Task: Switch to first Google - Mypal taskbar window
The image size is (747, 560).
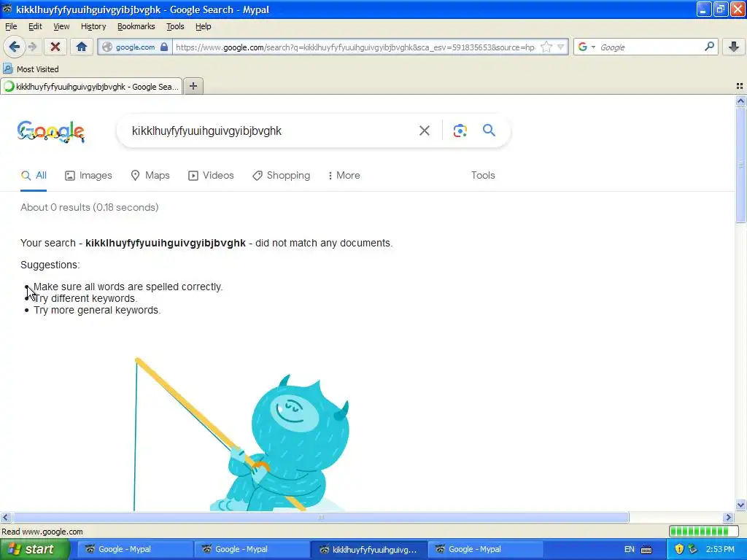Action: 134,550
